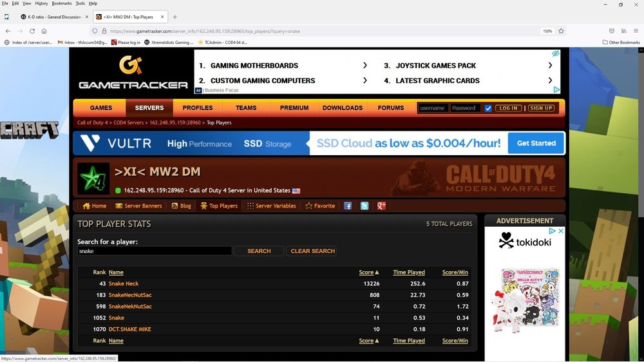Click the Google Plus share icon

coord(381,206)
